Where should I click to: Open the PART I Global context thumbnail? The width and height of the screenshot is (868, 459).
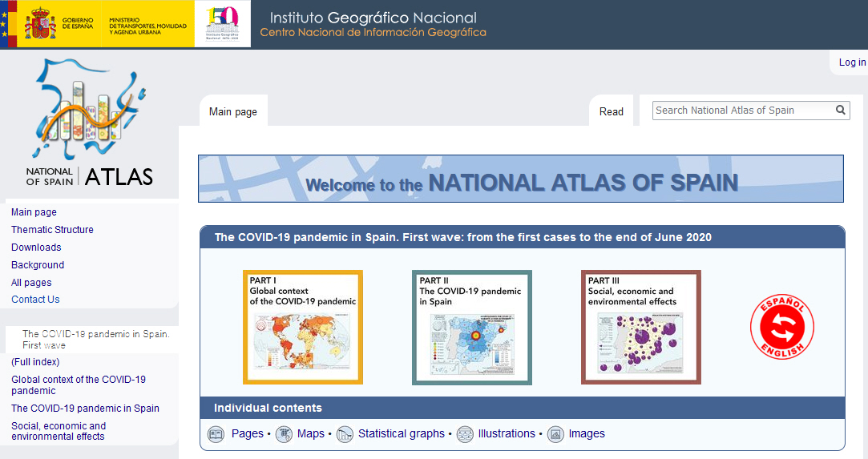[303, 328]
